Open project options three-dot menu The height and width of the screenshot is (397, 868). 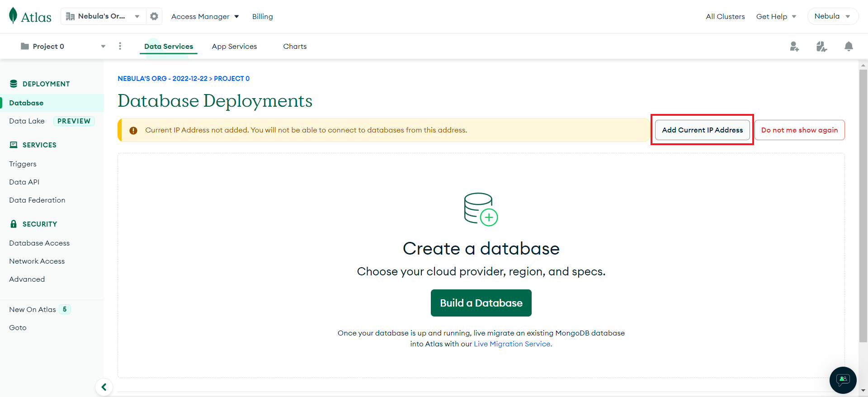(120, 46)
